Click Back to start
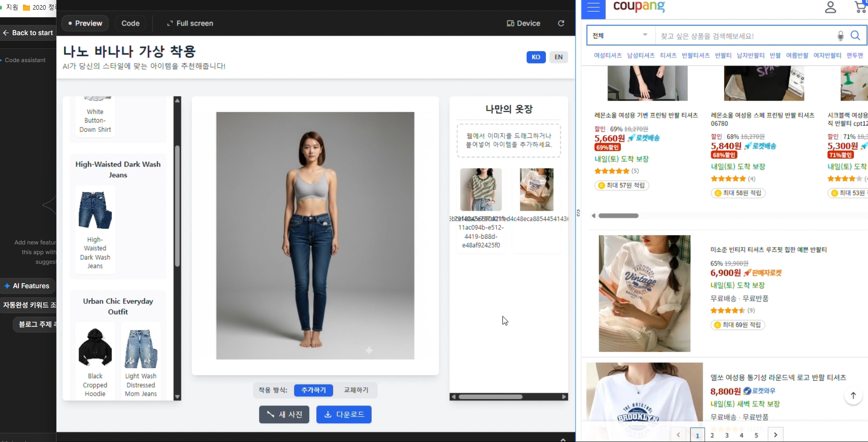 click(28, 33)
